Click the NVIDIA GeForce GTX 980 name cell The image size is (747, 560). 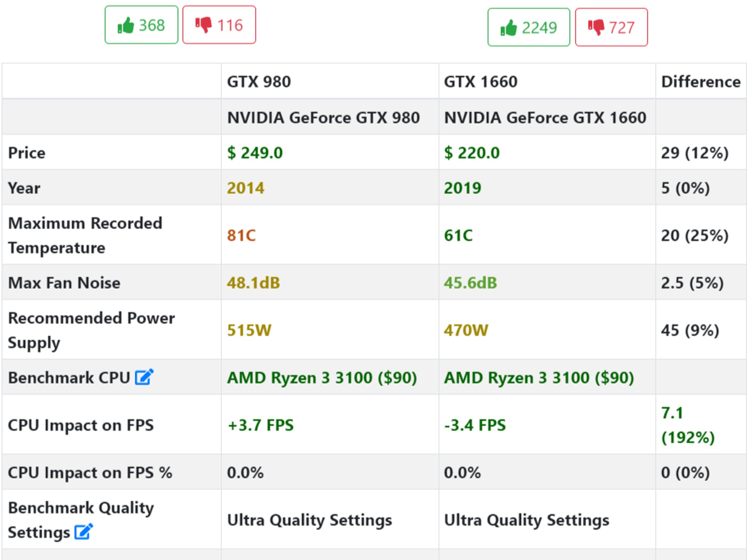click(x=323, y=118)
